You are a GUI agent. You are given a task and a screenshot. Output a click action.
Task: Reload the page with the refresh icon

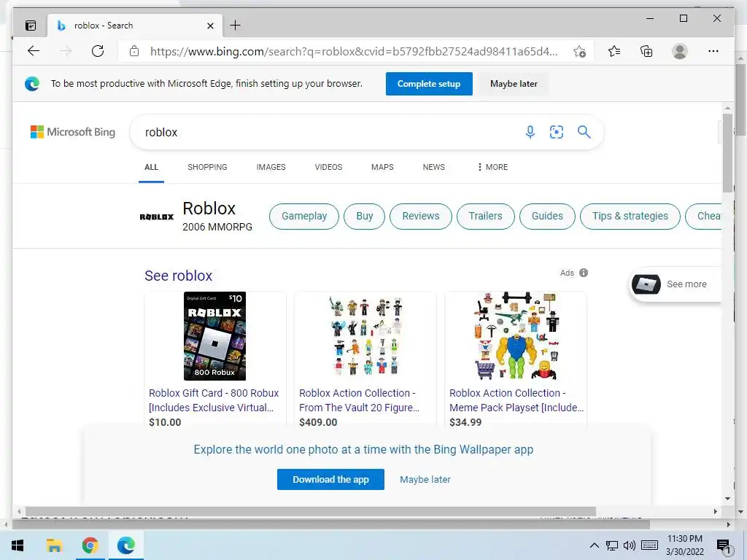pos(98,51)
